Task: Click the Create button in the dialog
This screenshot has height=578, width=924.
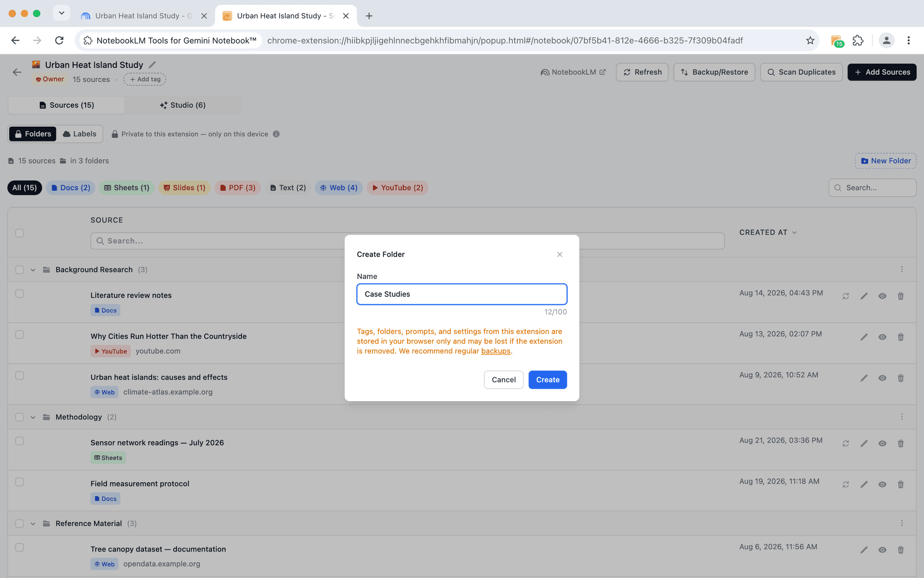Action: point(548,380)
